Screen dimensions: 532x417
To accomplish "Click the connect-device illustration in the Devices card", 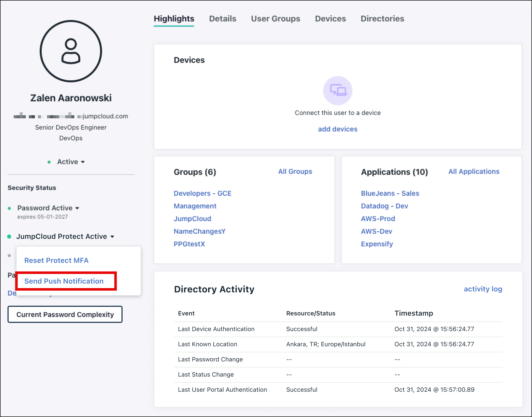I will click(x=337, y=91).
